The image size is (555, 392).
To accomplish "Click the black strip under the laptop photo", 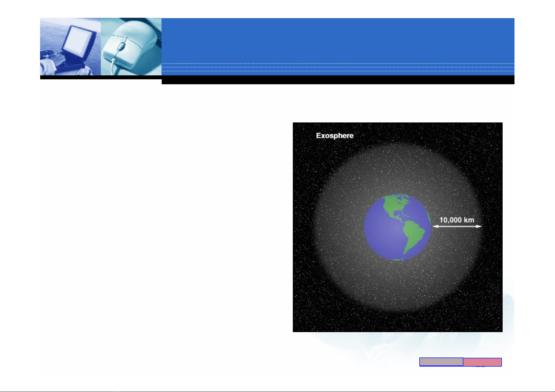I will pos(100,77).
